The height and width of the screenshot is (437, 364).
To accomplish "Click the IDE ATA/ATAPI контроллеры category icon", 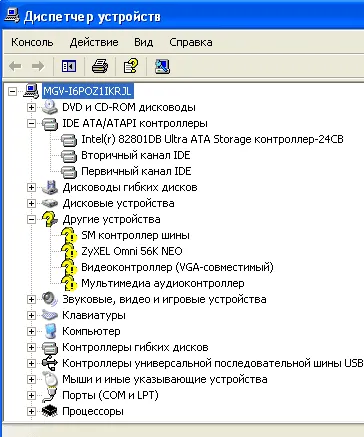I will (x=50, y=124).
